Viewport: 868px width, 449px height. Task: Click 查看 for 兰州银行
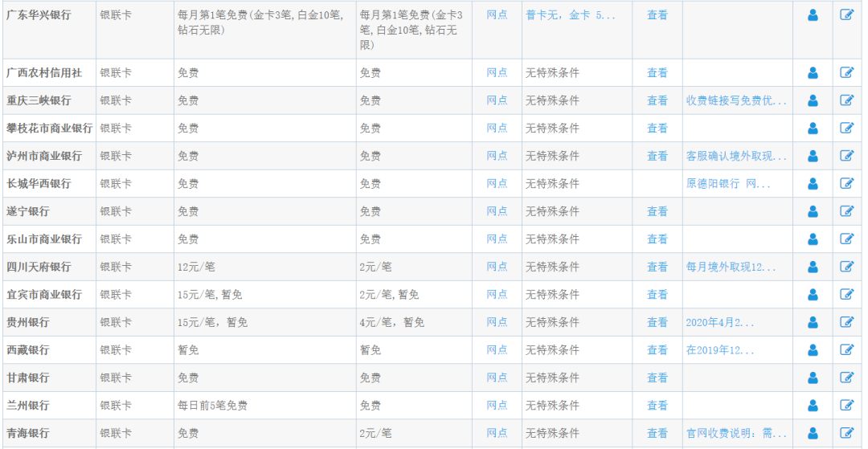pos(657,406)
